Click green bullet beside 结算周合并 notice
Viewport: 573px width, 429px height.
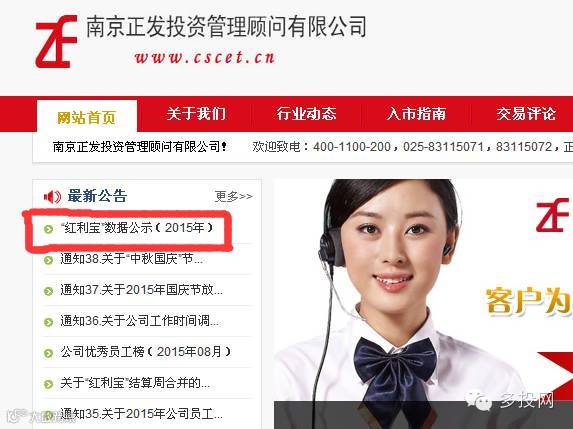point(48,384)
